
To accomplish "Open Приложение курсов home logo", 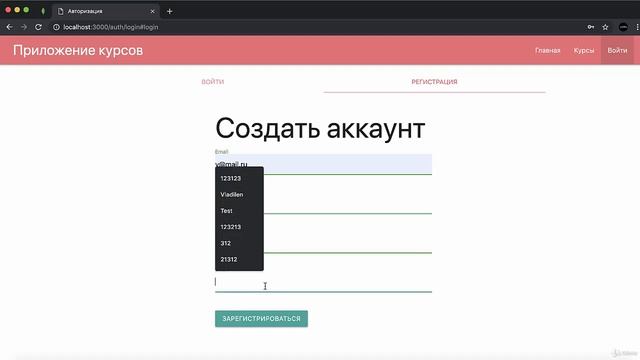I will [78, 50].
